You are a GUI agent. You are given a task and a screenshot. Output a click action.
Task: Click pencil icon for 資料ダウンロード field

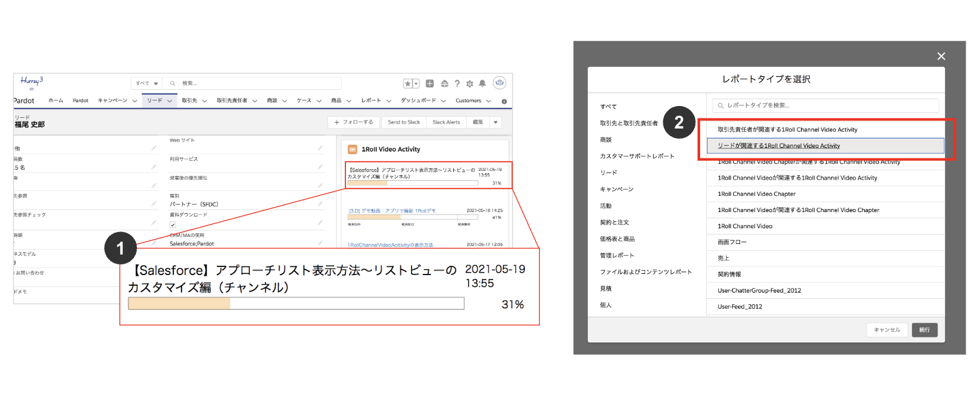tap(320, 222)
